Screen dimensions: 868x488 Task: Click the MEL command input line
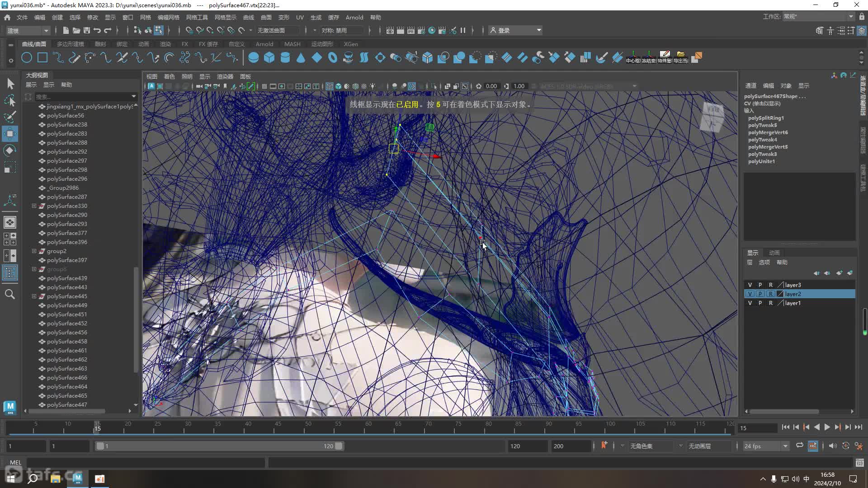point(146,462)
